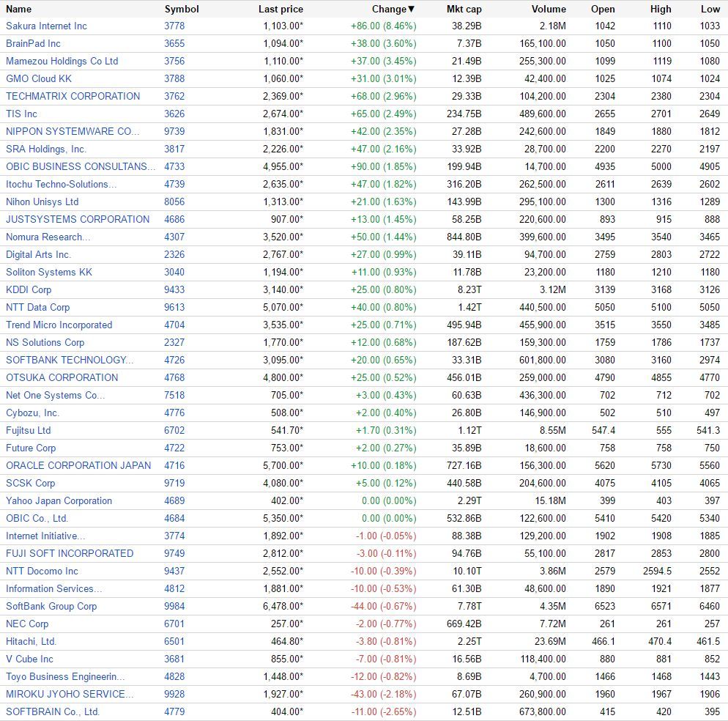Open Net One Systems Co... link
The width and height of the screenshot is (728, 721).
tap(55, 396)
